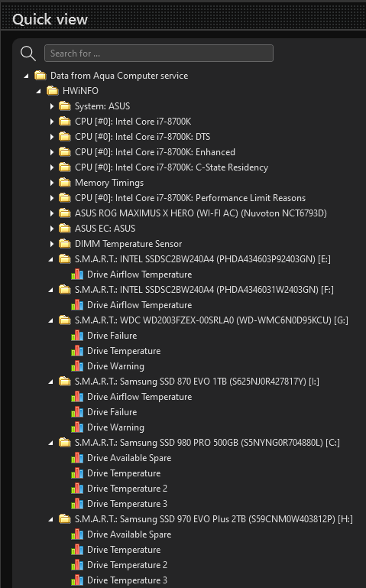Click sensor icon of 870 EVO Airflow Temperature
The image size is (366, 588).
[x=77, y=397]
